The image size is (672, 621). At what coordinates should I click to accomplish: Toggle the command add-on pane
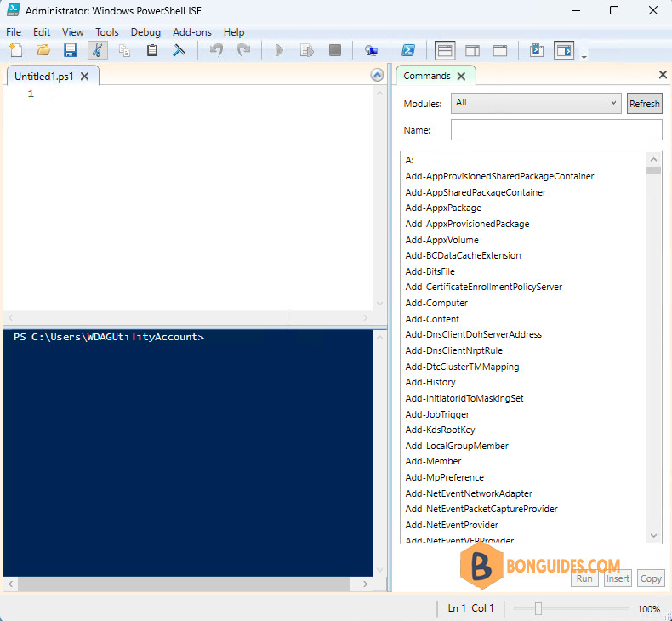pyautogui.click(x=564, y=50)
